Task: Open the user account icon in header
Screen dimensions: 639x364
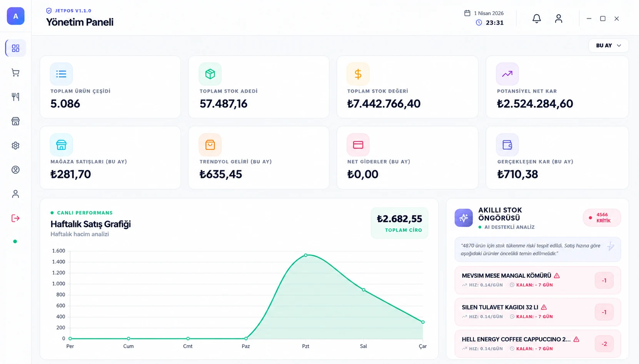Action: [x=559, y=18]
